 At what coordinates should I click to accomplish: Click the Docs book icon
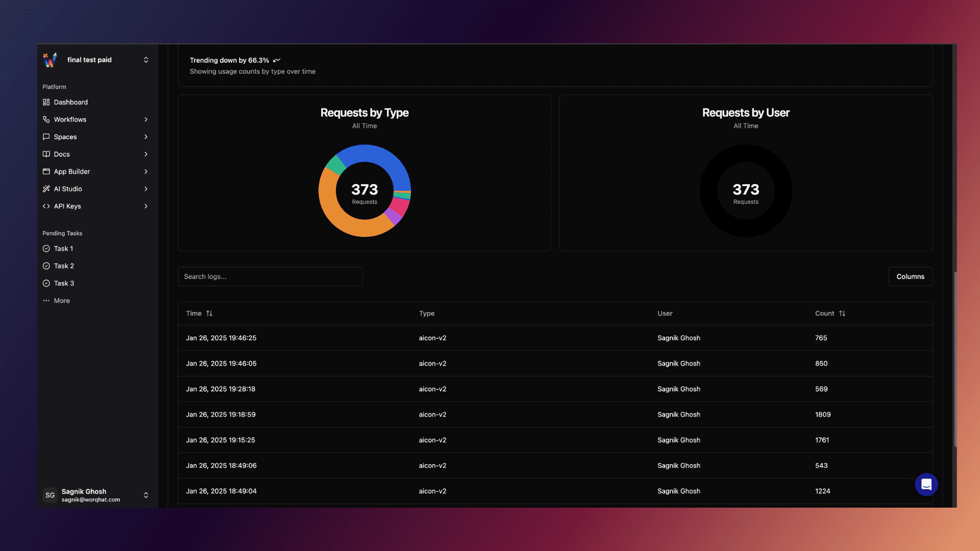click(x=46, y=154)
